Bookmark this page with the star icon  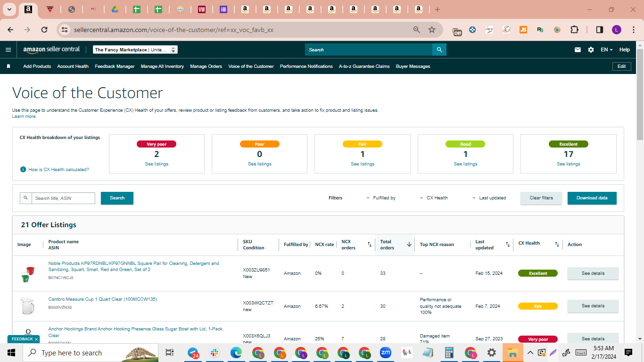pyautogui.click(x=432, y=30)
